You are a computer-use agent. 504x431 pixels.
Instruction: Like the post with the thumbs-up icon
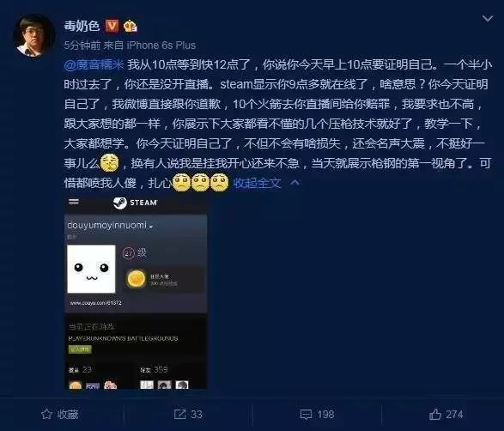pos(435,414)
